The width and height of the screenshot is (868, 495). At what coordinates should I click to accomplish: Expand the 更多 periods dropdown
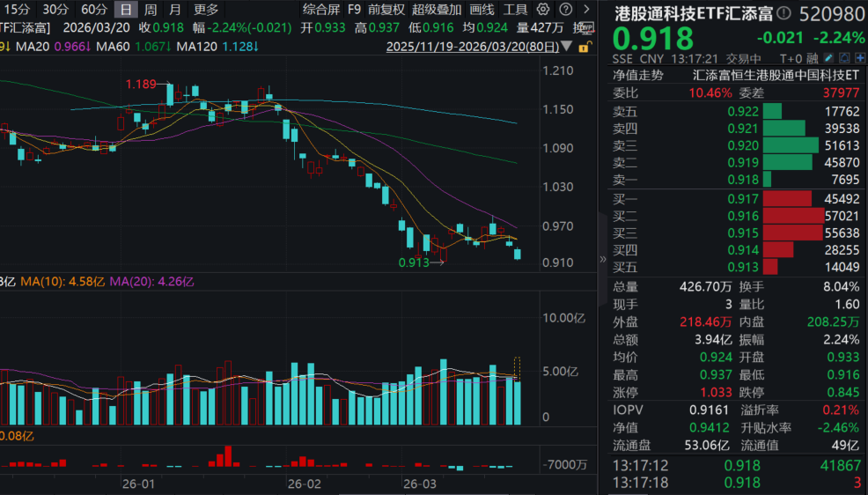coord(206,10)
